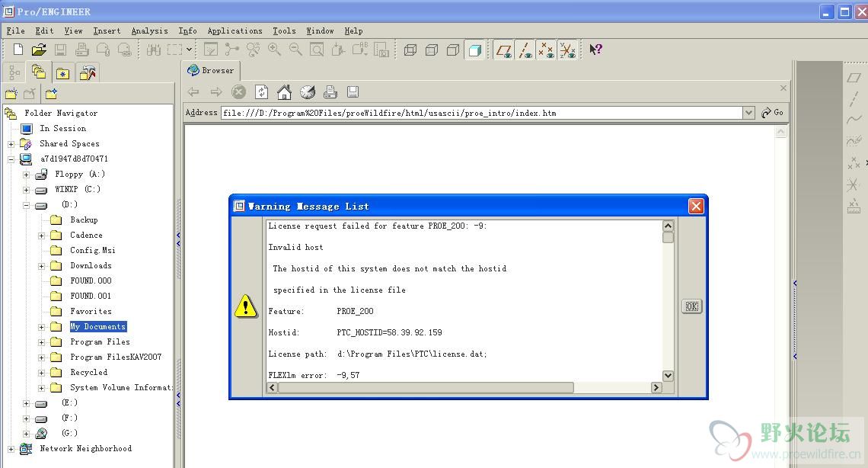This screenshot has height=468, width=868.
Task: Select Datum Axis tool on right toolbar
Action: click(854, 99)
